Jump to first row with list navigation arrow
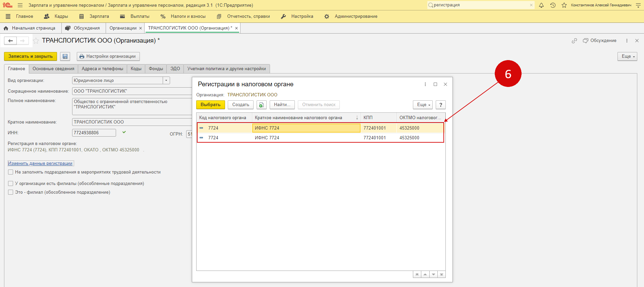The image size is (644, 287). pos(417,274)
